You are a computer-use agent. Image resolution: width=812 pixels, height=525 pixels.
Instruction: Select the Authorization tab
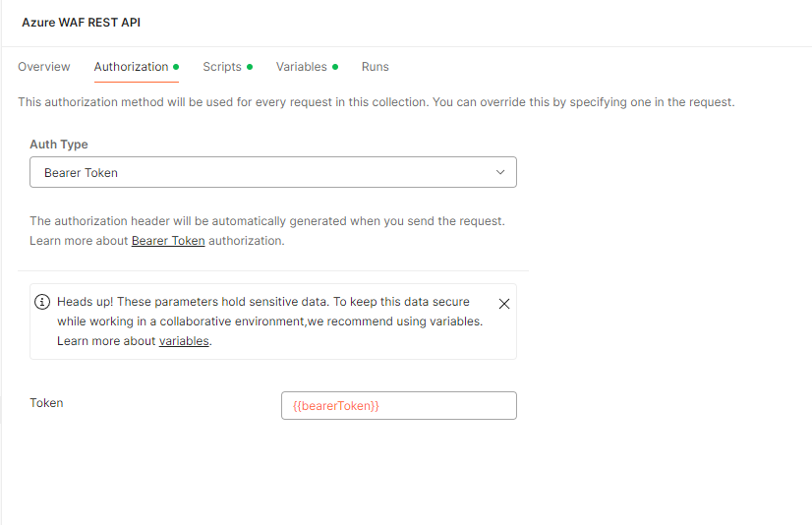point(131,67)
